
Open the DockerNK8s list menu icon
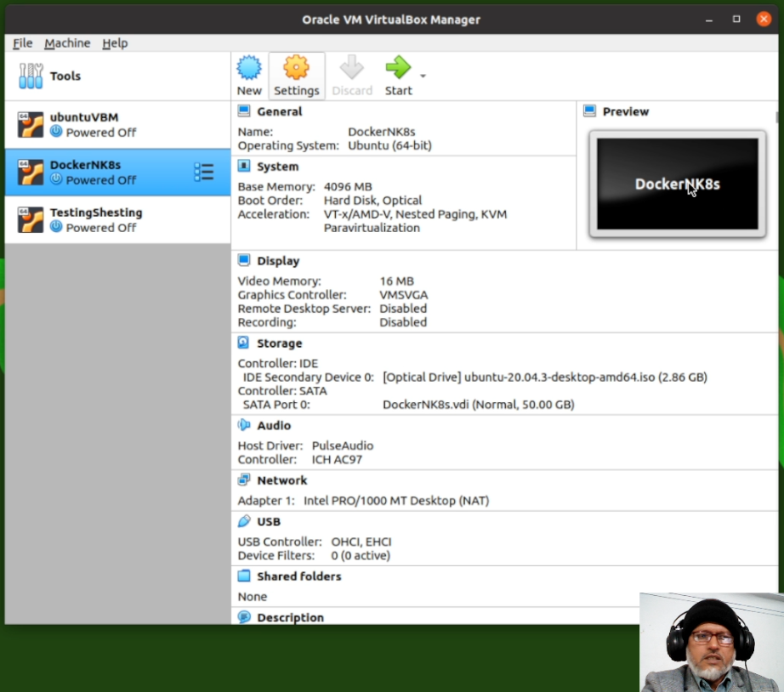pyautogui.click(x=204, y=172)
